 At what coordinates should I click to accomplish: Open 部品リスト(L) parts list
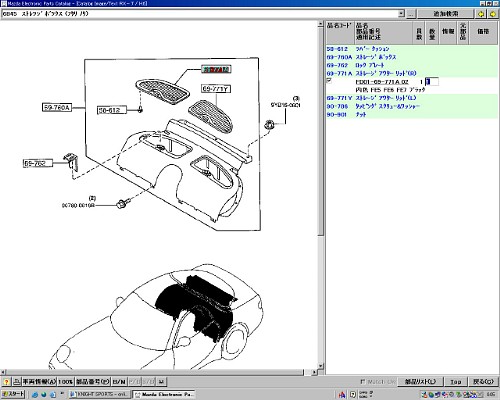point(420,382)
